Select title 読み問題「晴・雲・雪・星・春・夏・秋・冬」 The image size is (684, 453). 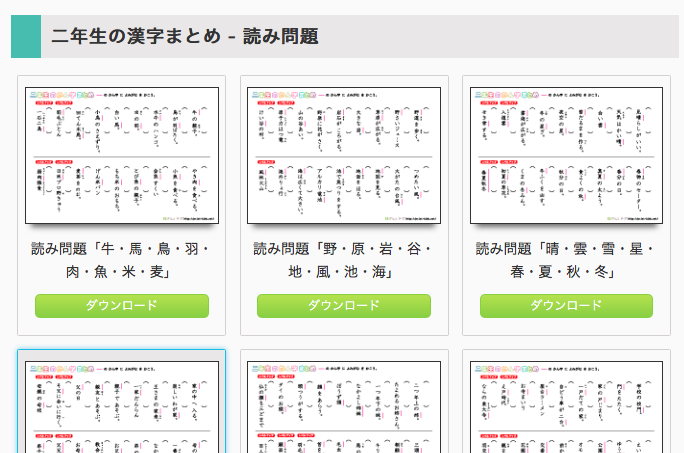[x=566, y=261]
